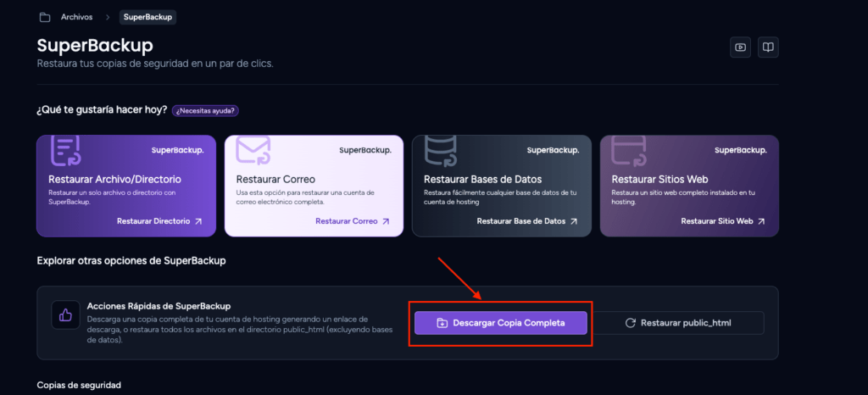
Task: Select the Restaurar Archivo/Directorio card title
Action: tap(114, 180)
